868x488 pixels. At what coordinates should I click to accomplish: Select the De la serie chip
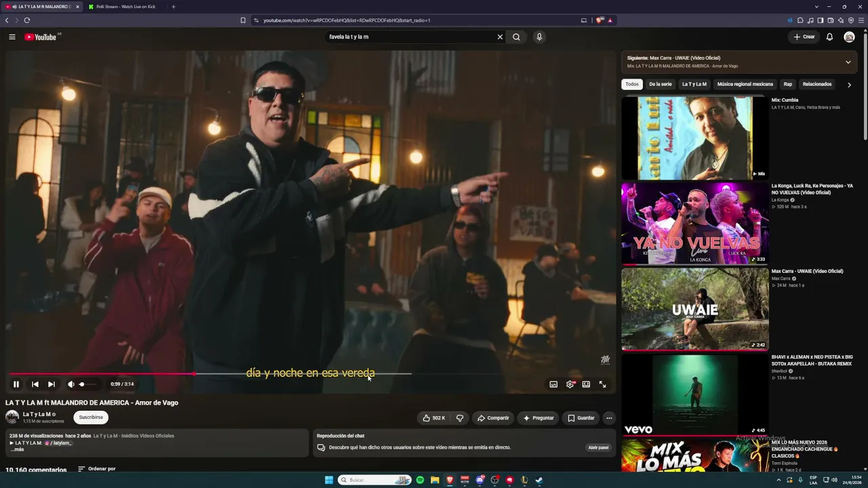[x=660, y=85]
